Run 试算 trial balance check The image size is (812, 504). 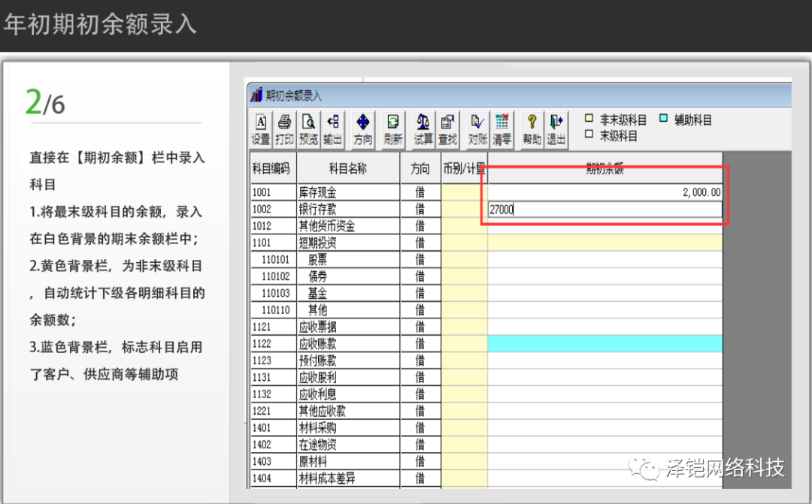point(423,129)
